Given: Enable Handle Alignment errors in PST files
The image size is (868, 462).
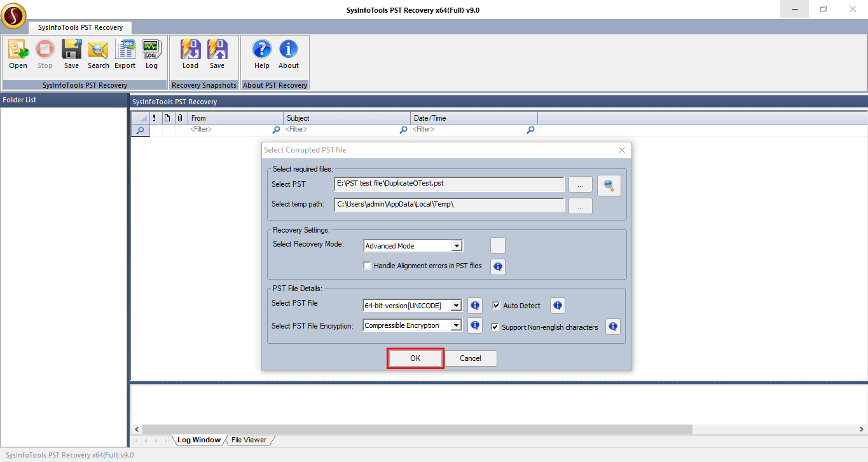Looking at the screenshot, I should 368,266.
